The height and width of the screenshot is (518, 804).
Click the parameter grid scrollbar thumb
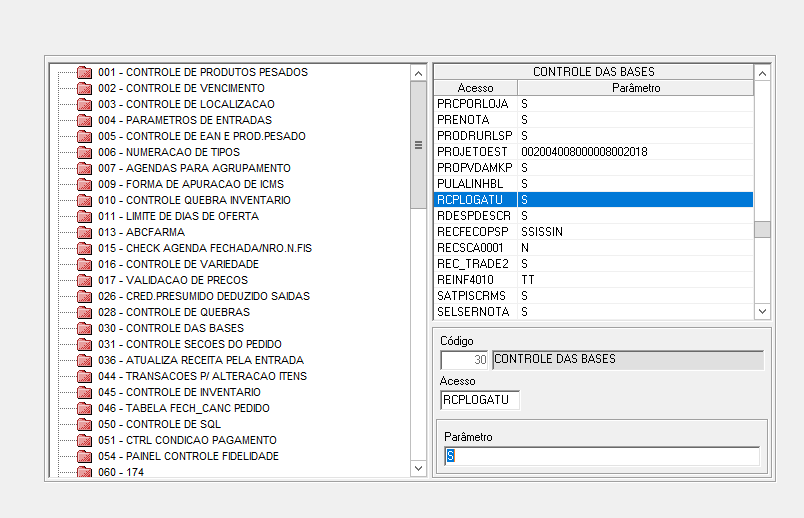pyautogui.click(x=762, y=229)
